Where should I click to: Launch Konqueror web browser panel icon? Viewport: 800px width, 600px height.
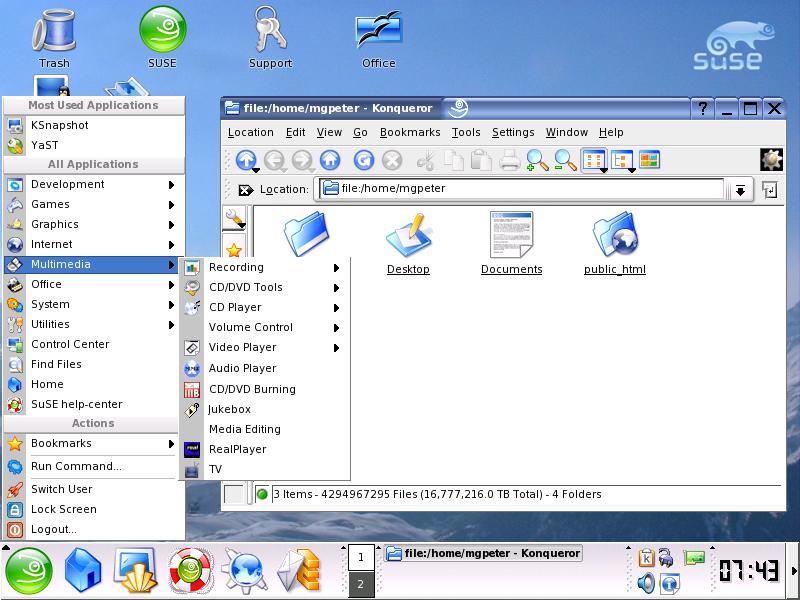(x=245, y=570)
